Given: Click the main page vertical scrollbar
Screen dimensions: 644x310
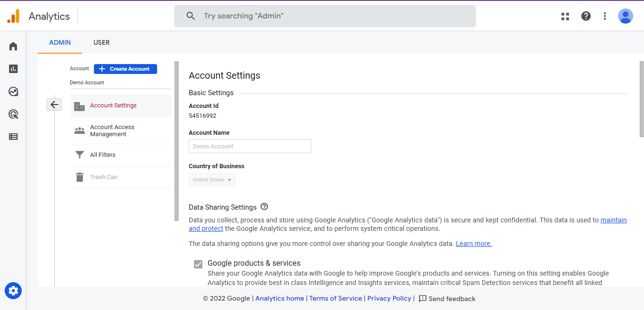Looking at the screenshot, I should [x=642, y=99].
